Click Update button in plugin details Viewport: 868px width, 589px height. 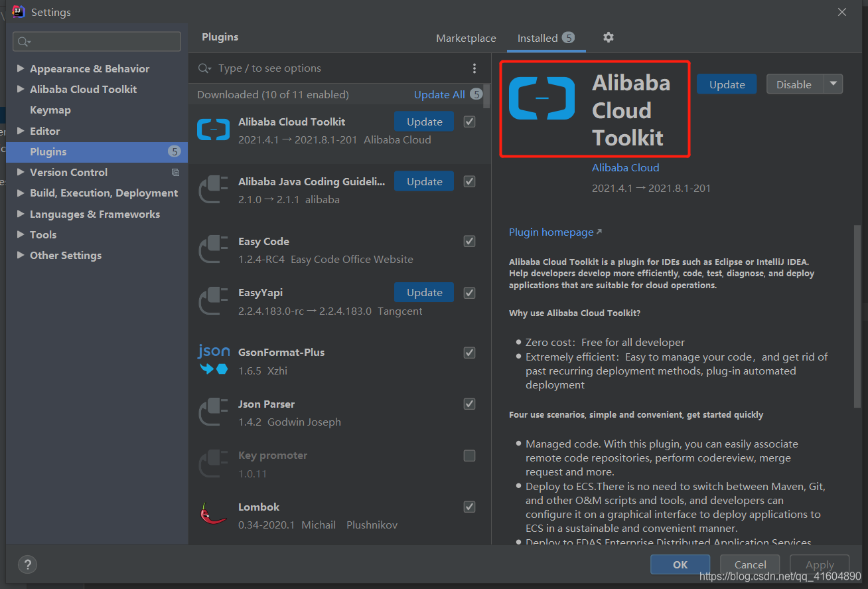727,84
